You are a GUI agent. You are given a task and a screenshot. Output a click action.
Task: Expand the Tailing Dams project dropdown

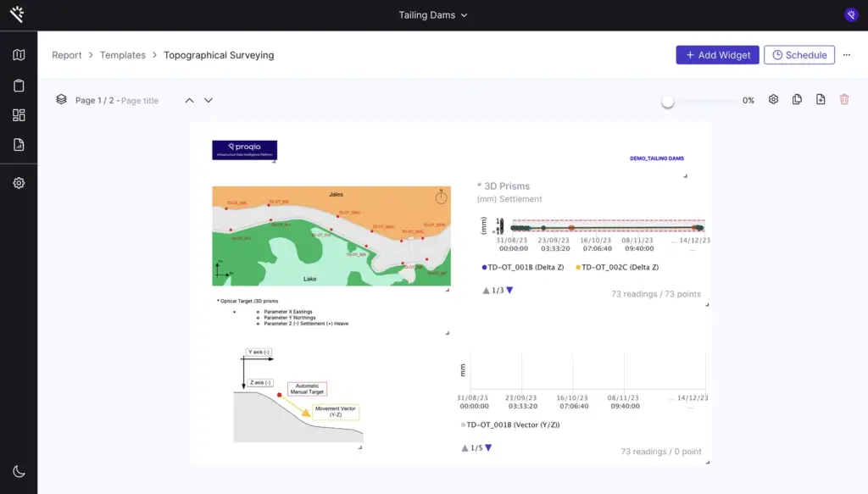433,15
